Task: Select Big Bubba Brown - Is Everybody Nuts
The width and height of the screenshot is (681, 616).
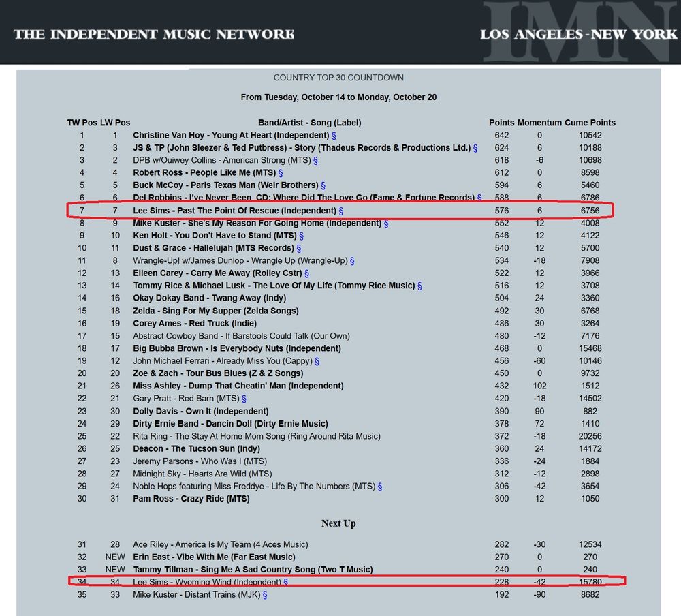Action: (237, 349)
